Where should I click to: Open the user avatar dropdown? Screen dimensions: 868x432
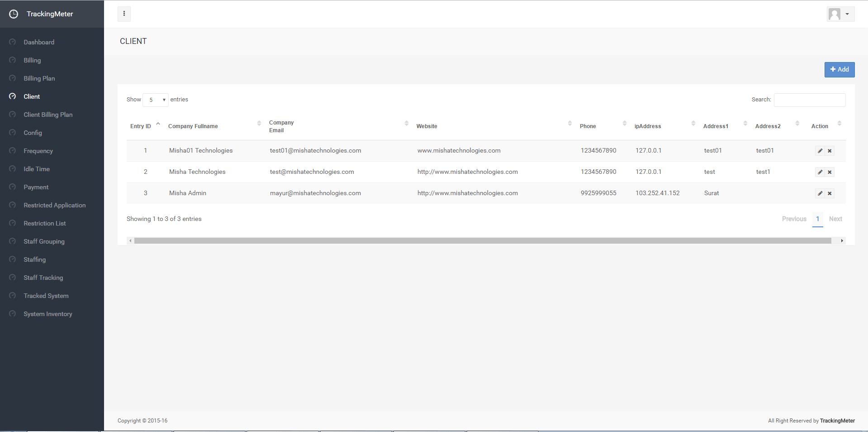click(840, 14)
